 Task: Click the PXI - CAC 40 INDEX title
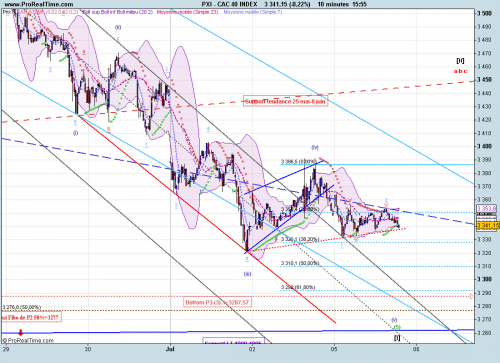point(230,4)
